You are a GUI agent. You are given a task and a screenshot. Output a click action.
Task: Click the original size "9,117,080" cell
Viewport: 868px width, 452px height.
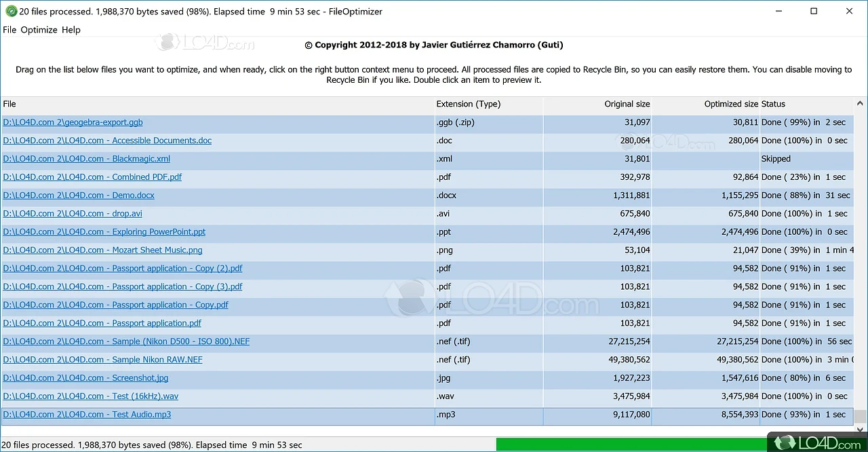631,415
